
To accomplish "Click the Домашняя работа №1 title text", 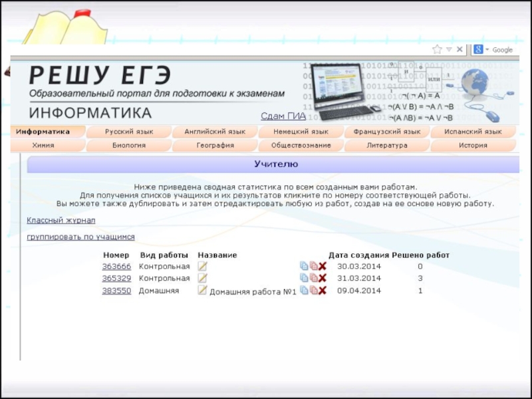I will pos(253,292).
